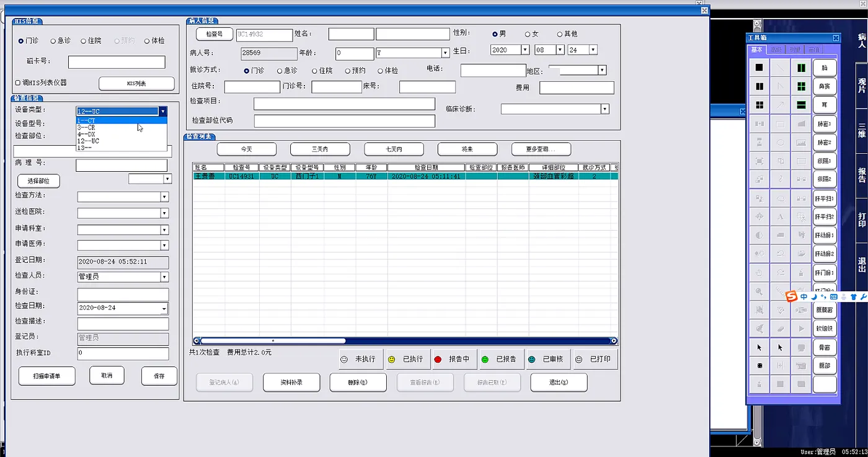Choose the green four-pane grid layout icon

click(x=801, y=86)
